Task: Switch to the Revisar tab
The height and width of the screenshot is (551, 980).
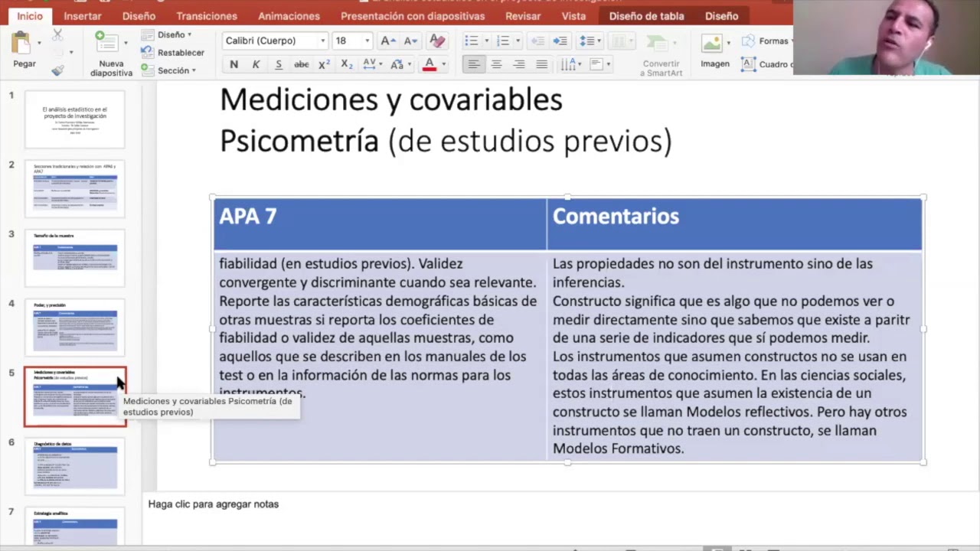Action: pyautogui.click(x=523, y=15)
